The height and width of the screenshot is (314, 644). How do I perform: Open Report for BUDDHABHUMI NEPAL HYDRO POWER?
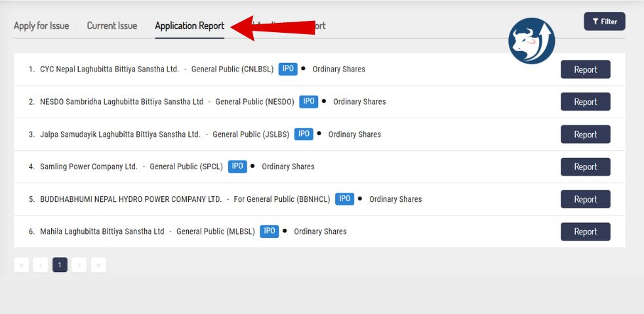pos(585,199)
